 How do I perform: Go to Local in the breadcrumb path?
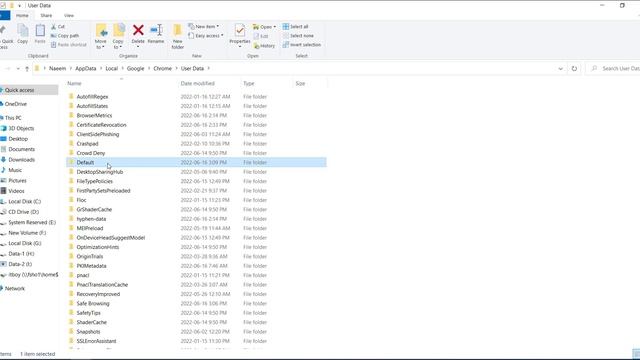(x=111, y=69)
